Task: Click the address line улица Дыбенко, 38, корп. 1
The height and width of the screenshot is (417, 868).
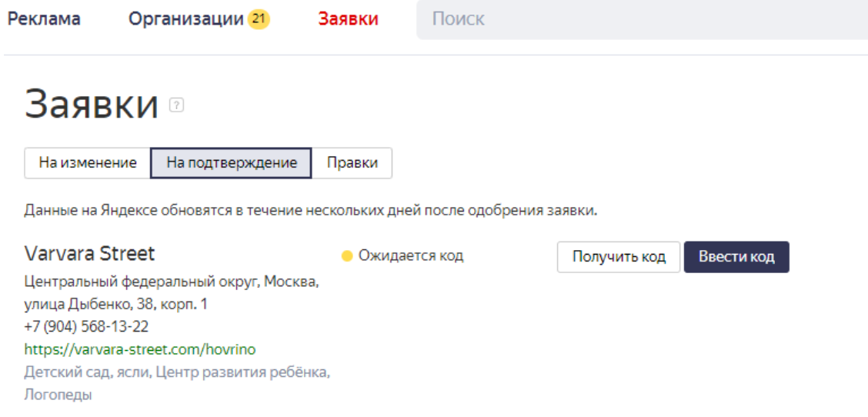Action: 115,304
